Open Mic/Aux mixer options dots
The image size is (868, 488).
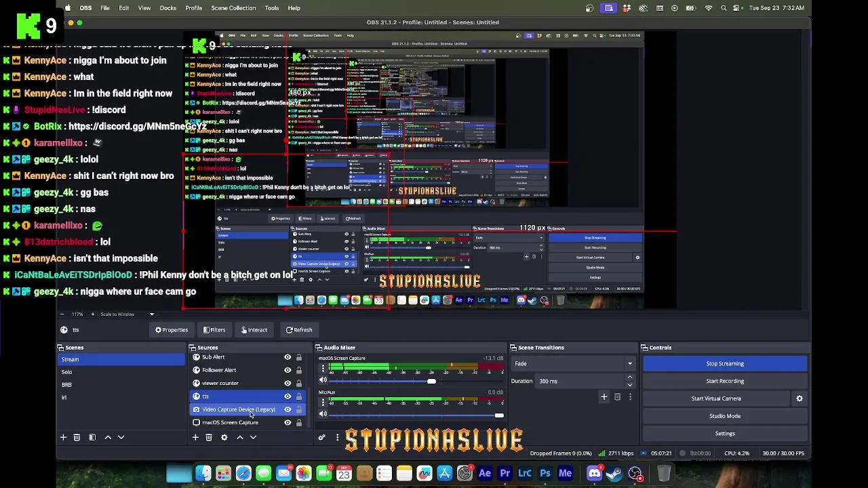323,403
